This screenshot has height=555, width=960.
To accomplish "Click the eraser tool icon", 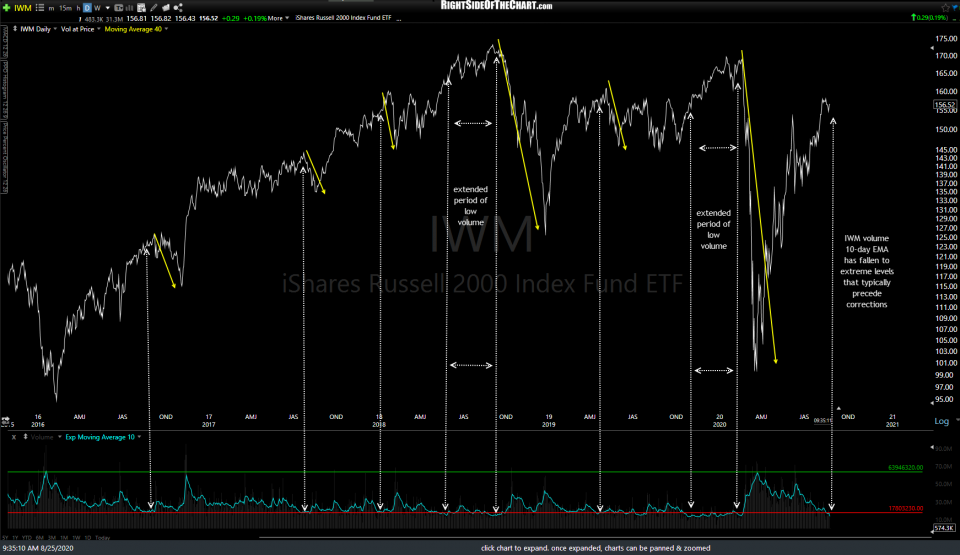I will 165,8.
